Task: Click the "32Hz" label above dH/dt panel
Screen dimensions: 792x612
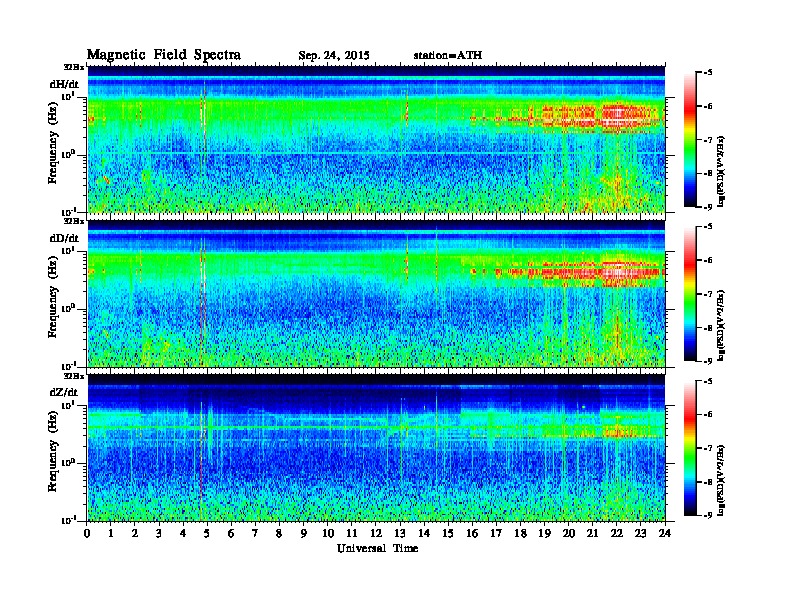Action: 74,67
